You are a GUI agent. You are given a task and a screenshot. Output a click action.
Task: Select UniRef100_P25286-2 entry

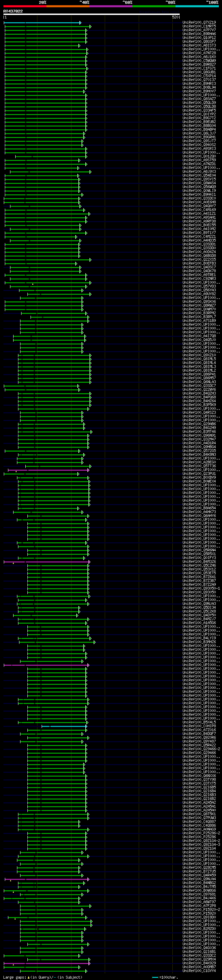coord(201,834)
